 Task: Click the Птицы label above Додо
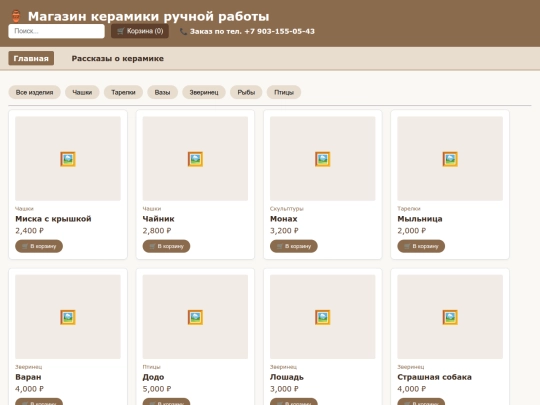152,367
